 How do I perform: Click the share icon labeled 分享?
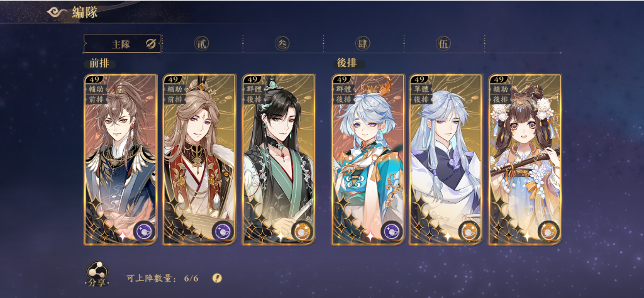[x=97, y=272]
